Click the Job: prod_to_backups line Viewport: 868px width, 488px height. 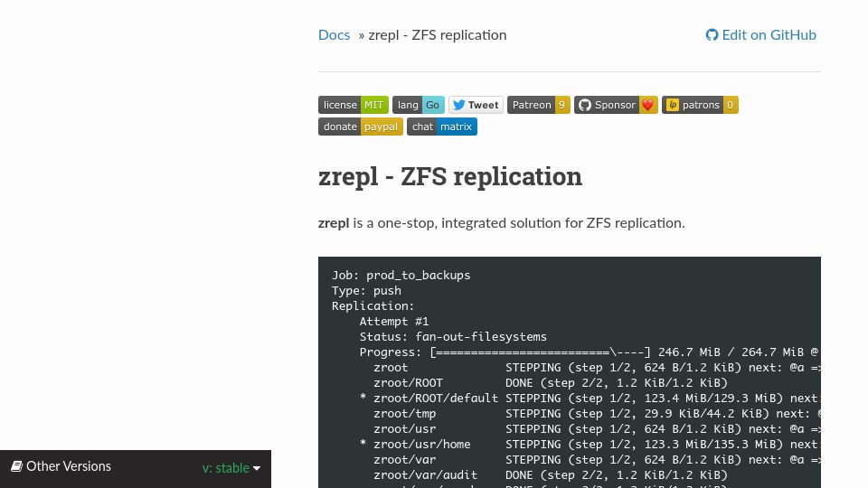coord(401,275)
